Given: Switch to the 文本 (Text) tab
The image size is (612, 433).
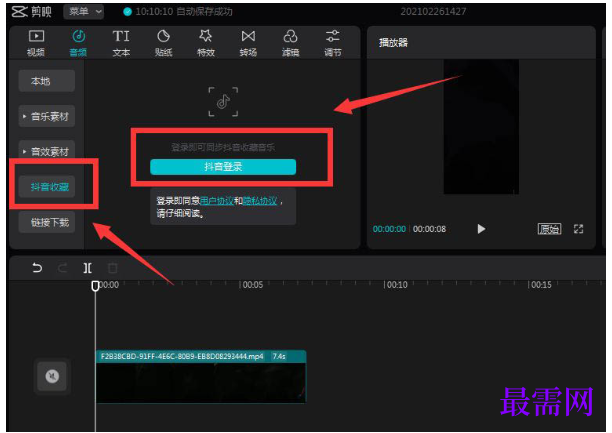Looking at the screenshot, I should pos(121,43).
